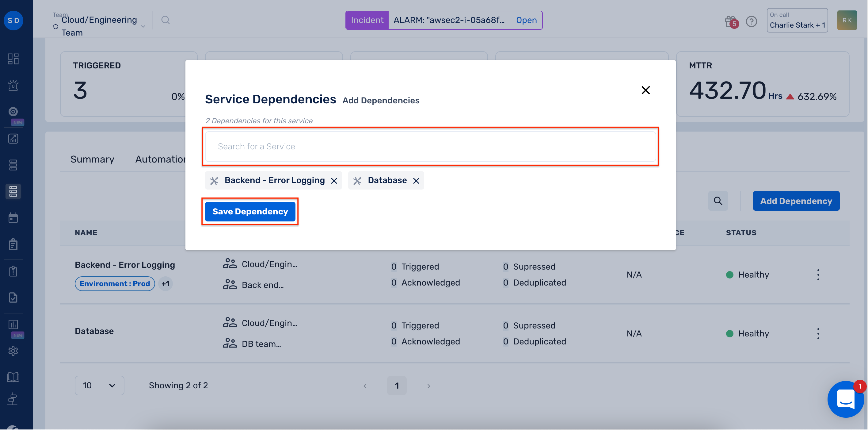Click the Showing 2 of 2 text
The width and height of the screenshot is (868, 430).
point(178,386)
